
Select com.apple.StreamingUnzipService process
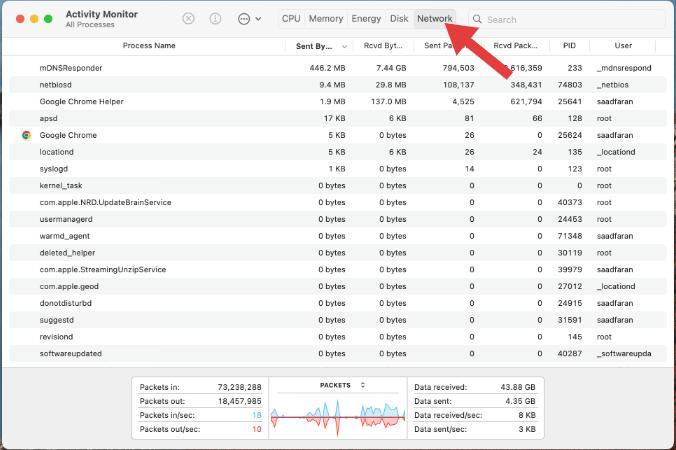pos(338,269)
